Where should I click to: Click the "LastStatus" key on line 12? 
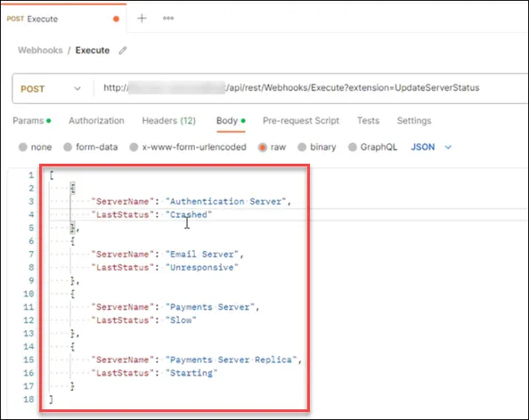coord(123,320)
